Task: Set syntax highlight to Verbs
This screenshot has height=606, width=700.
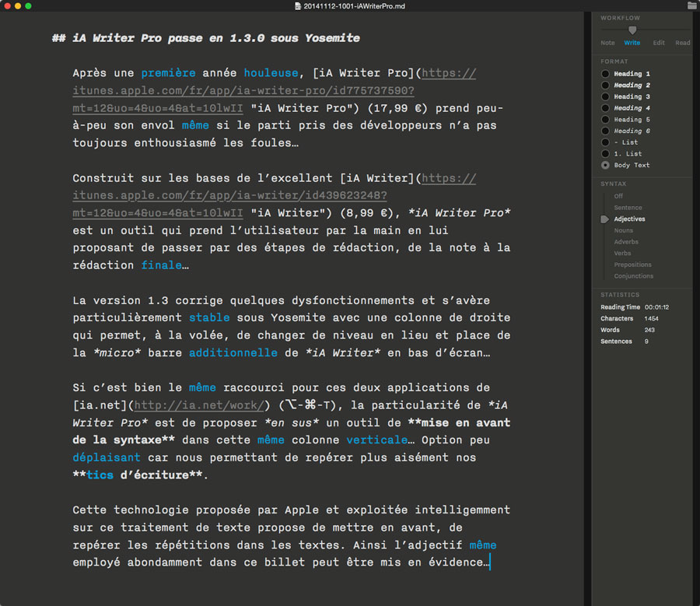Action: tap(622, 253)
